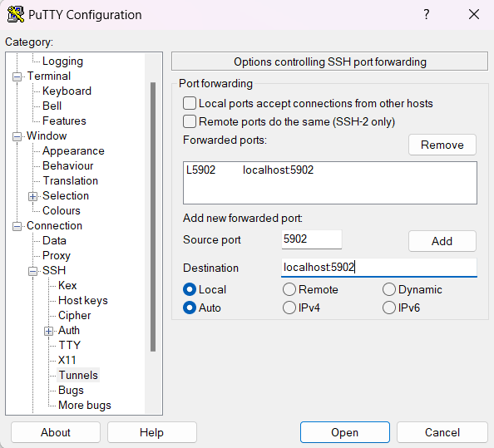Click the Cancel button
494x448 pixels.
pos(442,432)
